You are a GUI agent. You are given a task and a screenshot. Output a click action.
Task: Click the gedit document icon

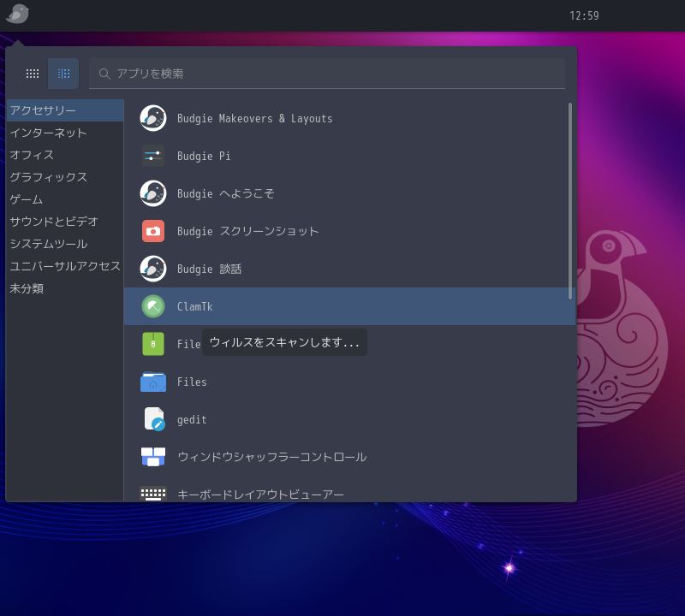[154, 419]
